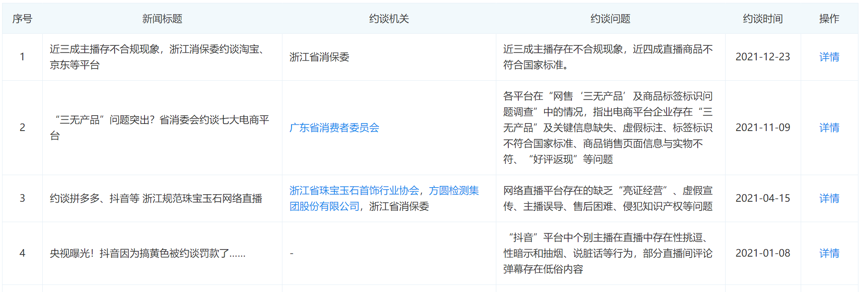868x292 pixels.
Task: Open 详情 for the 2021-11-09 entry
Action: 829,128
